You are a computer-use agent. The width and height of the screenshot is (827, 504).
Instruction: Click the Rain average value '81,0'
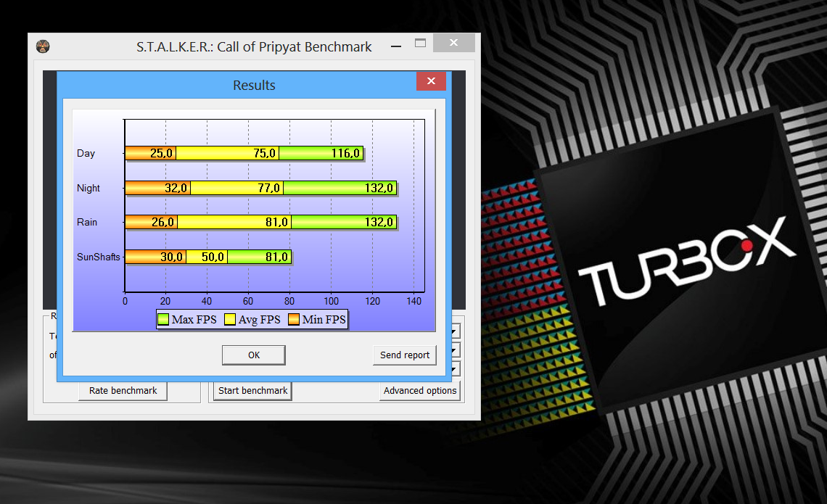click(276, 223)
